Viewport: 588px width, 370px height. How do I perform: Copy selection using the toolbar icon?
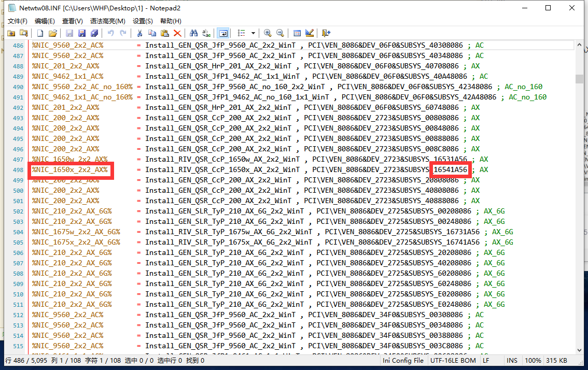(x=152, y=33)
